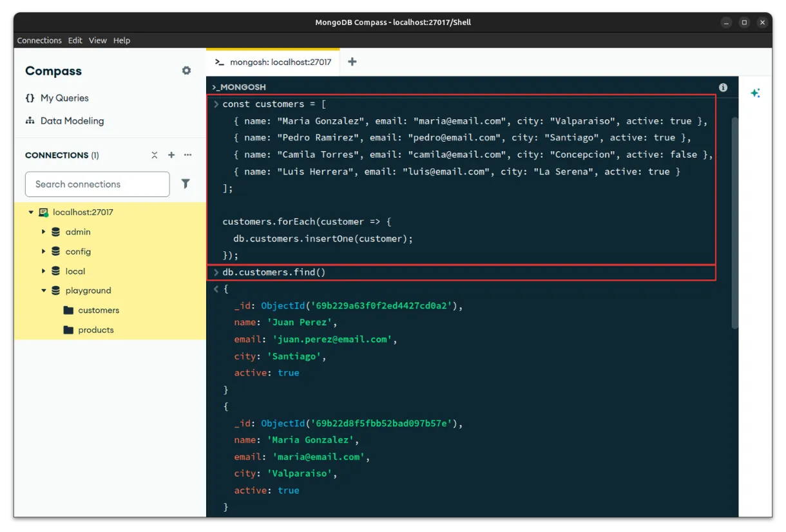Open the customers collection
The image size is (786, 532).
98,310
